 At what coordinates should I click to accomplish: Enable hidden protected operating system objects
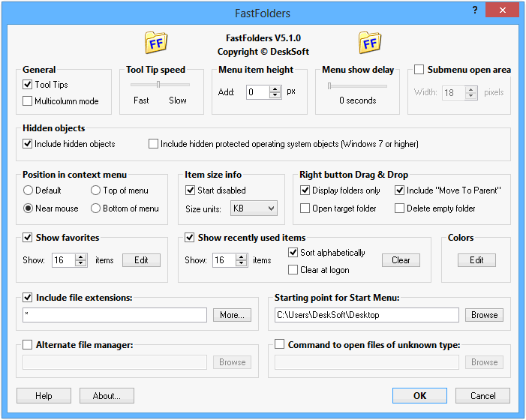tap(153, 144)
